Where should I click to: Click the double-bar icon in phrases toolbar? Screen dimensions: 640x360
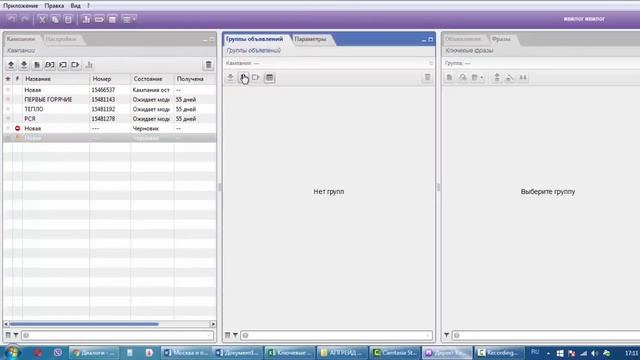point(523,78)
